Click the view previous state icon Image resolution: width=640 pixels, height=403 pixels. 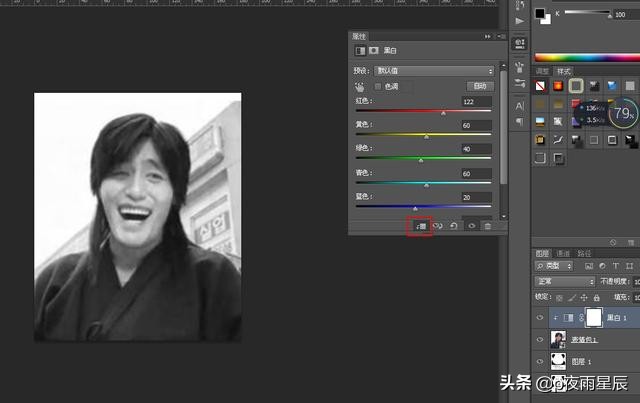[x=437, y=226]
